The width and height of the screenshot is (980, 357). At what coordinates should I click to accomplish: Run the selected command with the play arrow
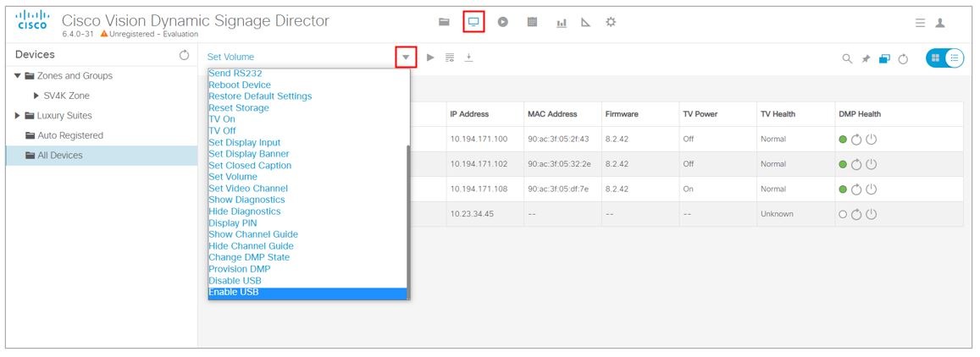point(430,58)
